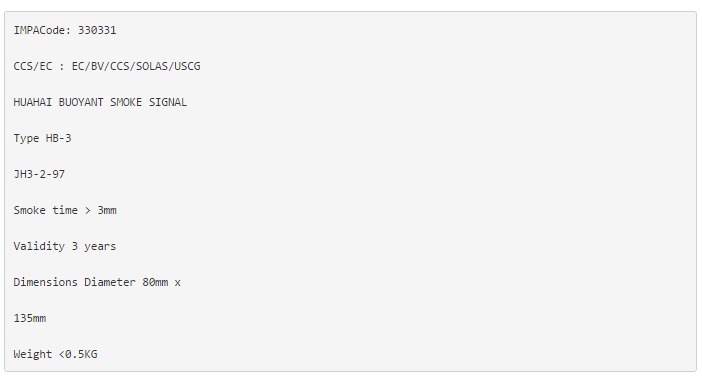Click the Validity 3 years line
The height and width of the screenshot is (379, 702).
coord(64,247)
